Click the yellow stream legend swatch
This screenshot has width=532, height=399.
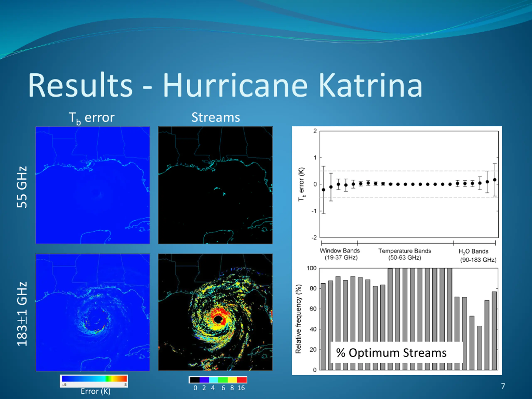click(x=232, y=380)
